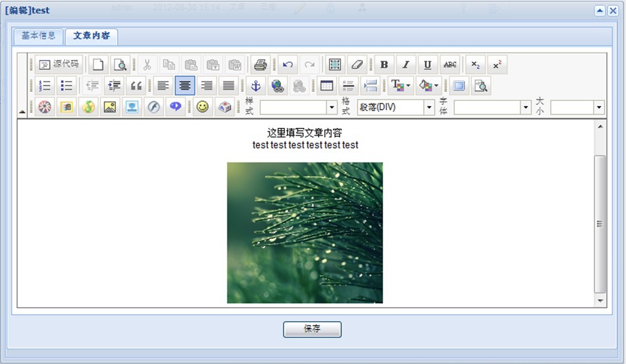This screenshot has width=626, height=364.
Task: Click the Undo arrow icon
Action: coord(288,65)
